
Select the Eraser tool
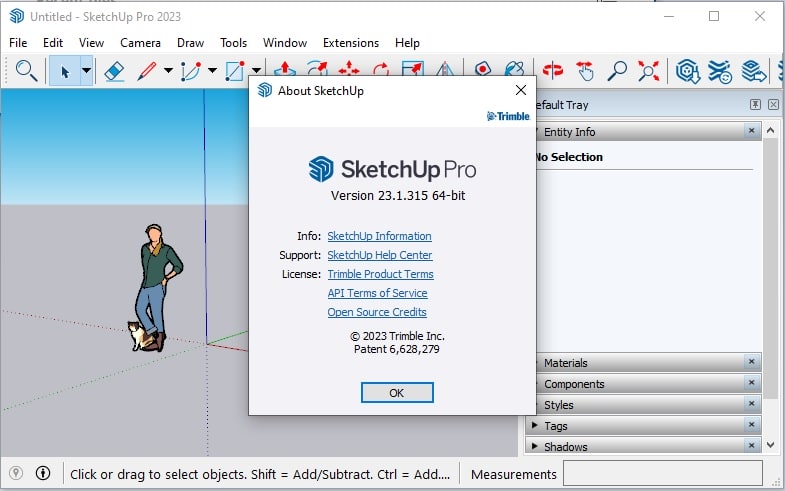tap(115, 72)
